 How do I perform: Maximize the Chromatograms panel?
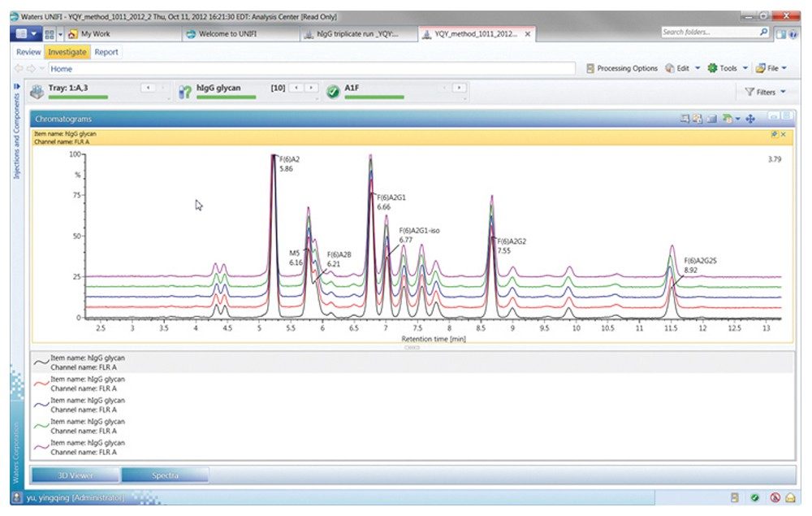[x=787, y=116]
